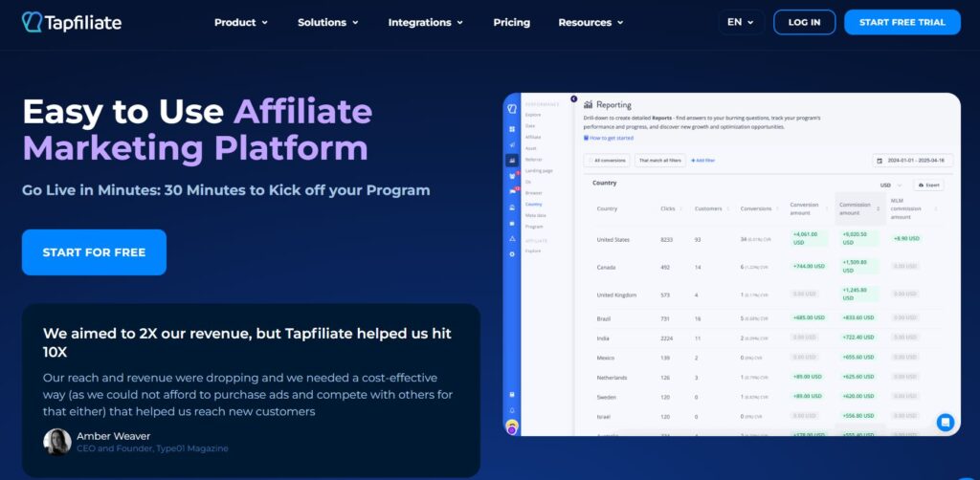The image size is (980, 480).
Task: Open the Pricing page
Action: click(511, 22)
